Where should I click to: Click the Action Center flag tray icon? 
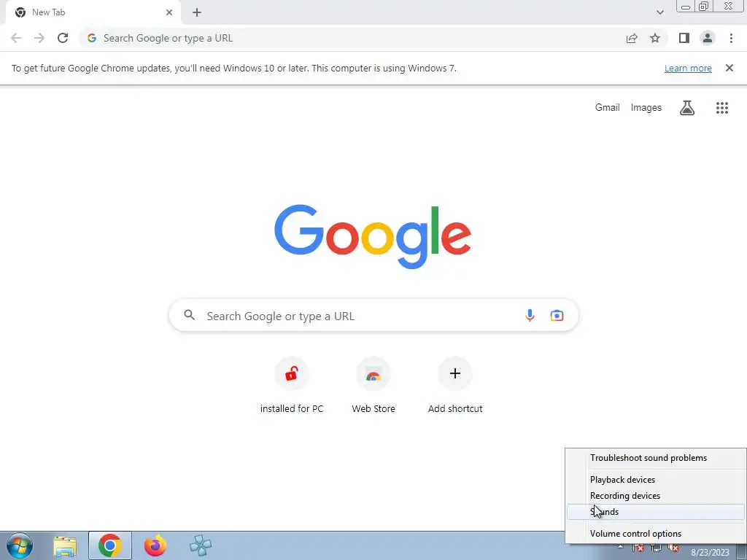638,548
